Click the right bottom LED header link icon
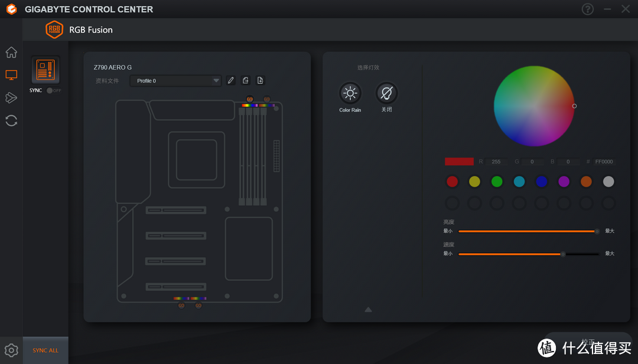The width and height of the screenshot is (638, 364). [198, 305]
